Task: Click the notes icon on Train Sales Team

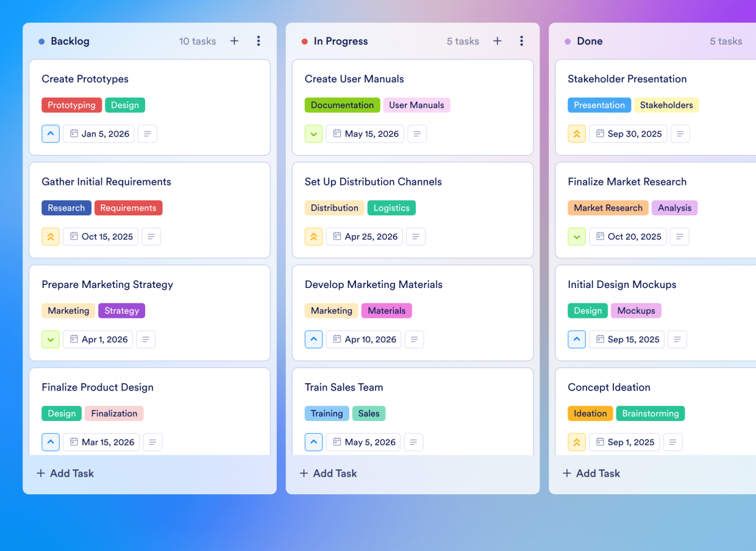Action: [x=413, y=442]
